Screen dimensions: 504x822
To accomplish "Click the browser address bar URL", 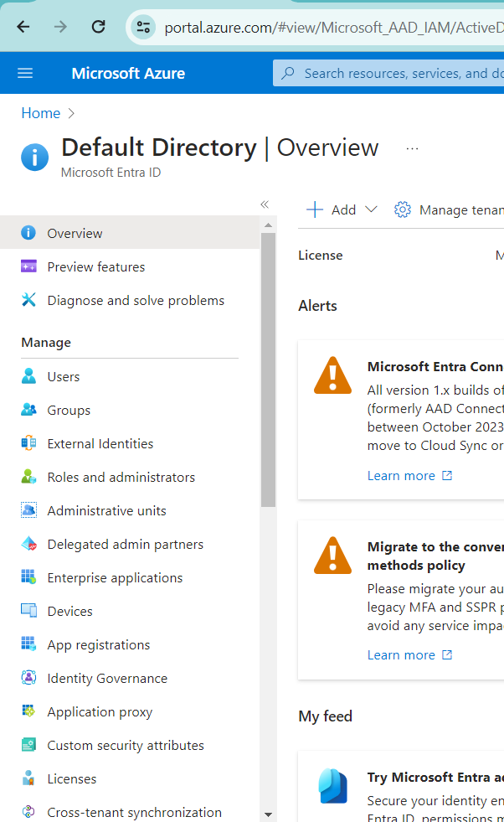I will (334, 28).
